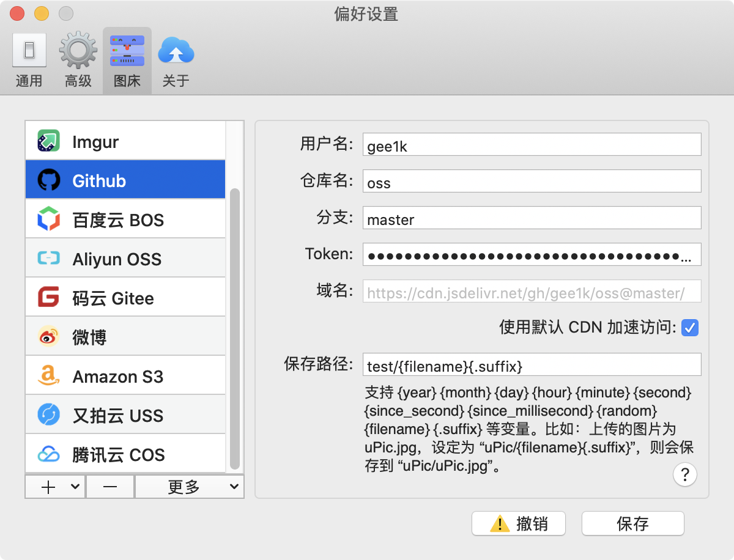The height and width of the screenshot is (560, 734).
Task: Focus the 仓库名 repository field
Action: (532, 182)
